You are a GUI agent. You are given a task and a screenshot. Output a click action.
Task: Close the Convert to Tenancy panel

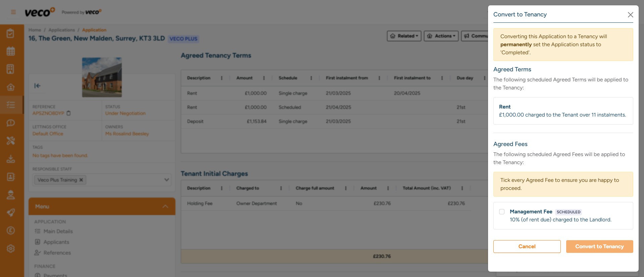[630, 15]
